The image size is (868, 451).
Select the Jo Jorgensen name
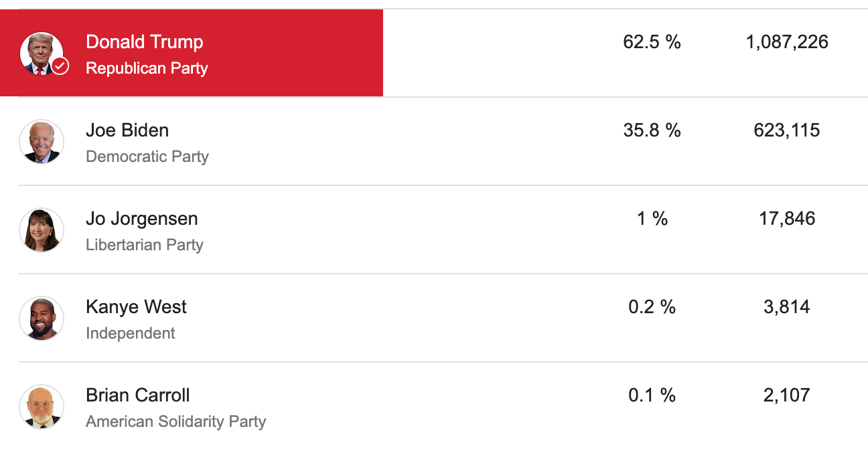pyautogui.click(x=142, y=219)
